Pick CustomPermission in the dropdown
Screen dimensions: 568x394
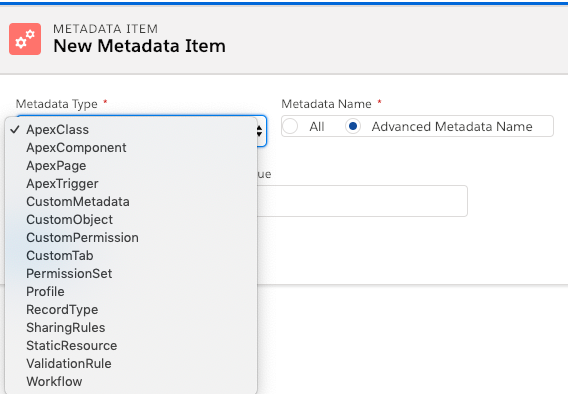tap(131, 238)
